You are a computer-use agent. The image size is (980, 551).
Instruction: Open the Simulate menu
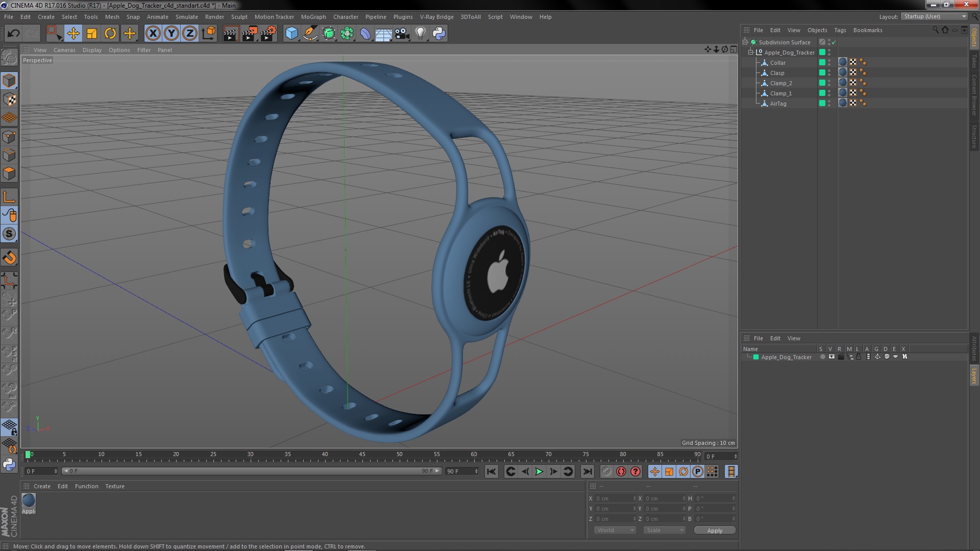click(x=187, y=17)
